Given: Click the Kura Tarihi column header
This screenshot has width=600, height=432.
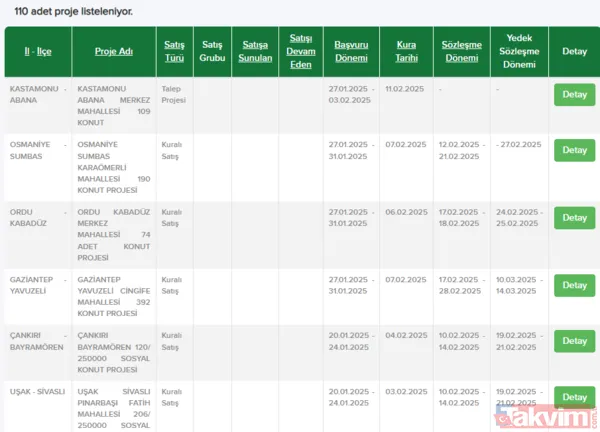Looking at the screenshot, I should (406, 51).
